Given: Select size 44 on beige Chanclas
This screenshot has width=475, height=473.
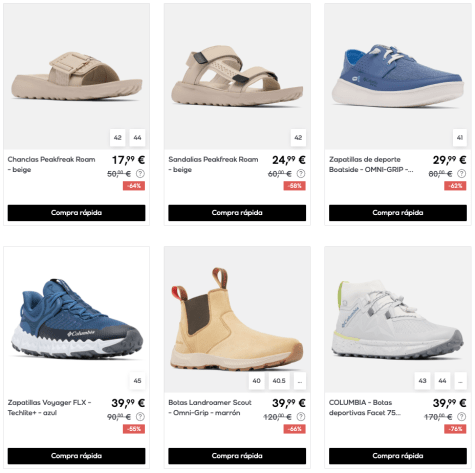Looking at the screenshot, I should [137, 138].
